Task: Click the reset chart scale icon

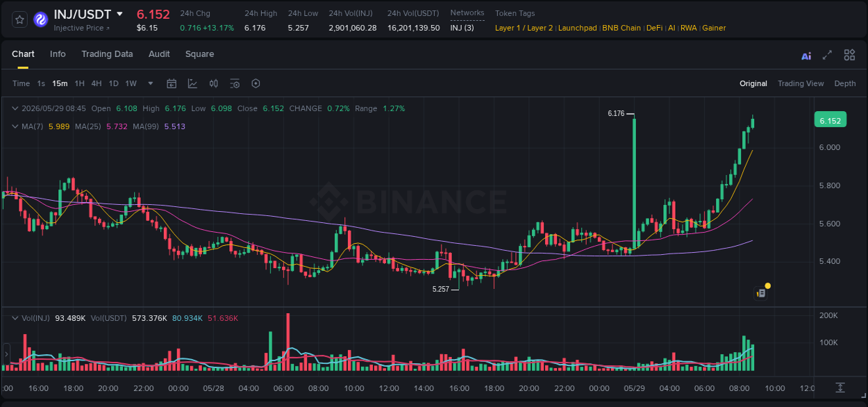Action: 840,388
